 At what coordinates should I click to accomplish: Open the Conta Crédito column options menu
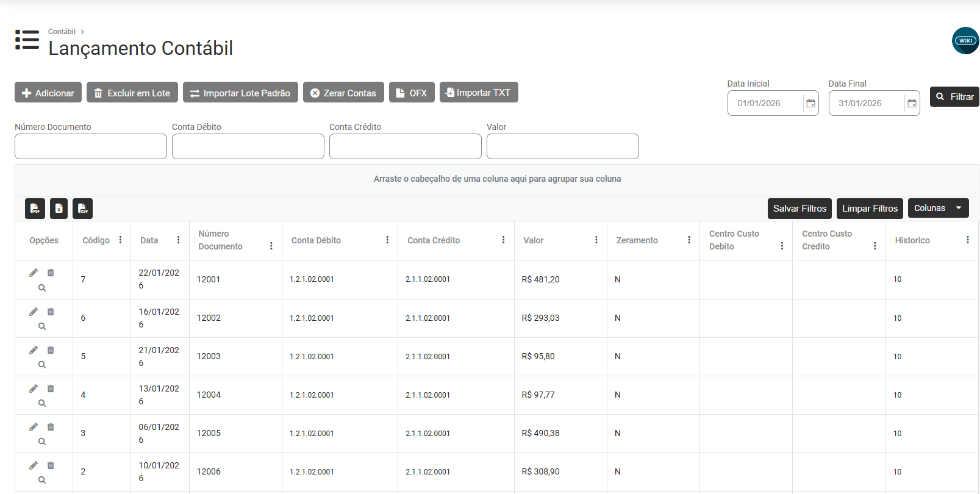pyautogui.click(x=503, y=240)
